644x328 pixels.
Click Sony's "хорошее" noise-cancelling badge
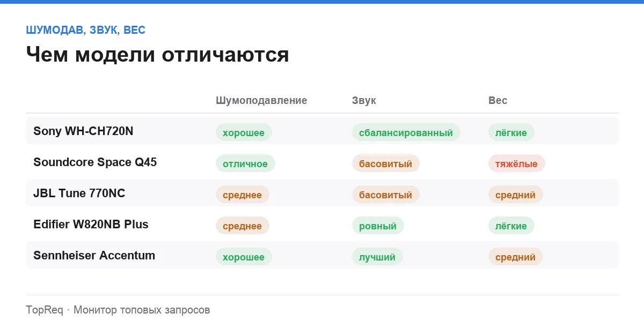244,132
